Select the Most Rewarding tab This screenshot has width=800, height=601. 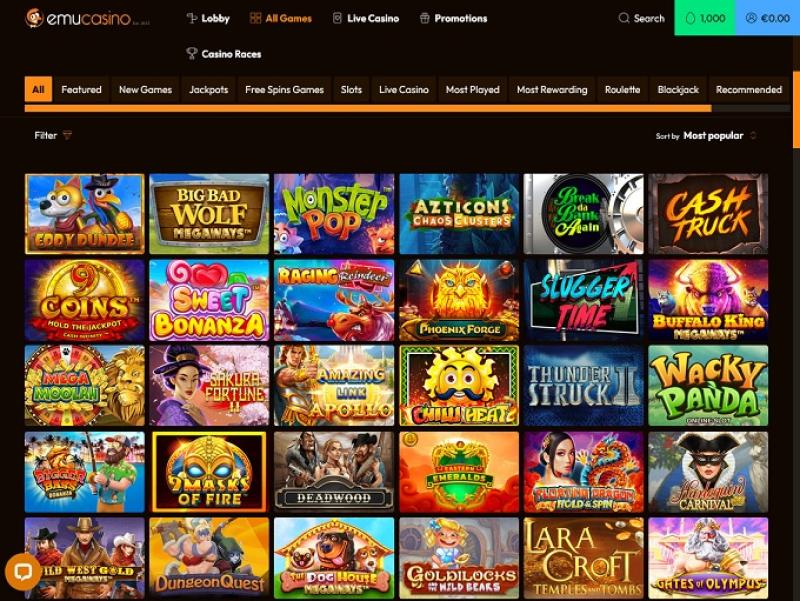(x=552, y=89)
